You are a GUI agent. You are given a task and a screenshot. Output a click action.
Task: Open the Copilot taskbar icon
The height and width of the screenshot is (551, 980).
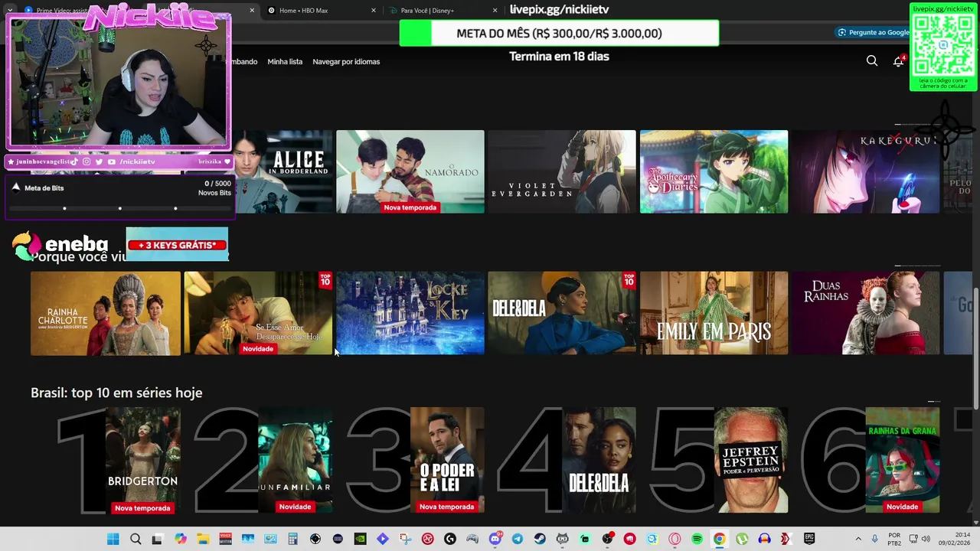[181, 539]
